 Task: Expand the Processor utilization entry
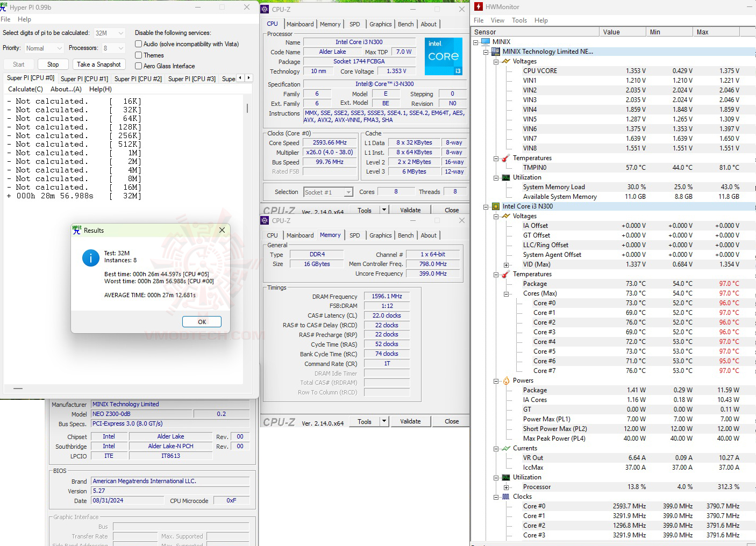[506, 487]
